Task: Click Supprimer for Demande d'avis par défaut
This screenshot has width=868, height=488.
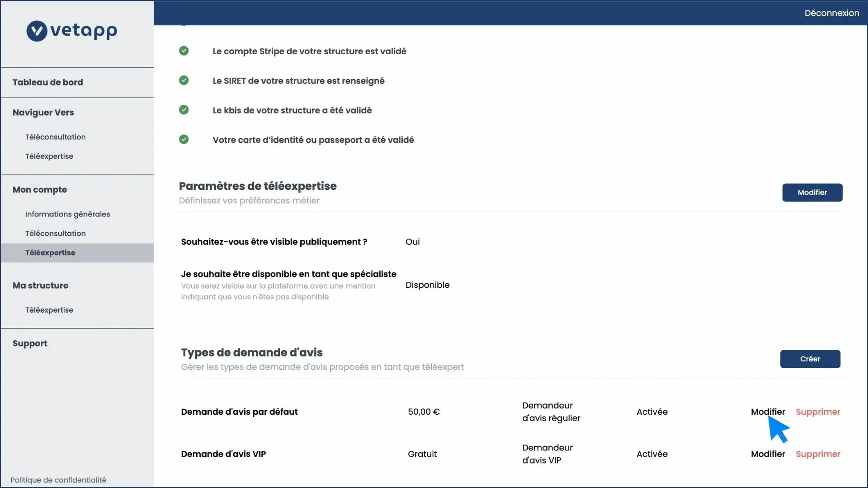Action: (x=817, y=412)
